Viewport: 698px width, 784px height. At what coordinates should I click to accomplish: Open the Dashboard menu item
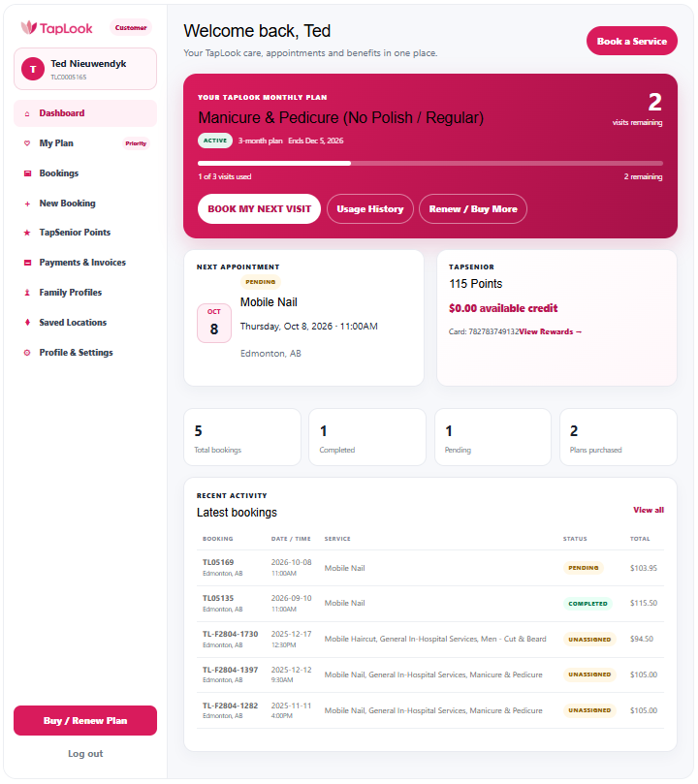[x=85, y=113]
